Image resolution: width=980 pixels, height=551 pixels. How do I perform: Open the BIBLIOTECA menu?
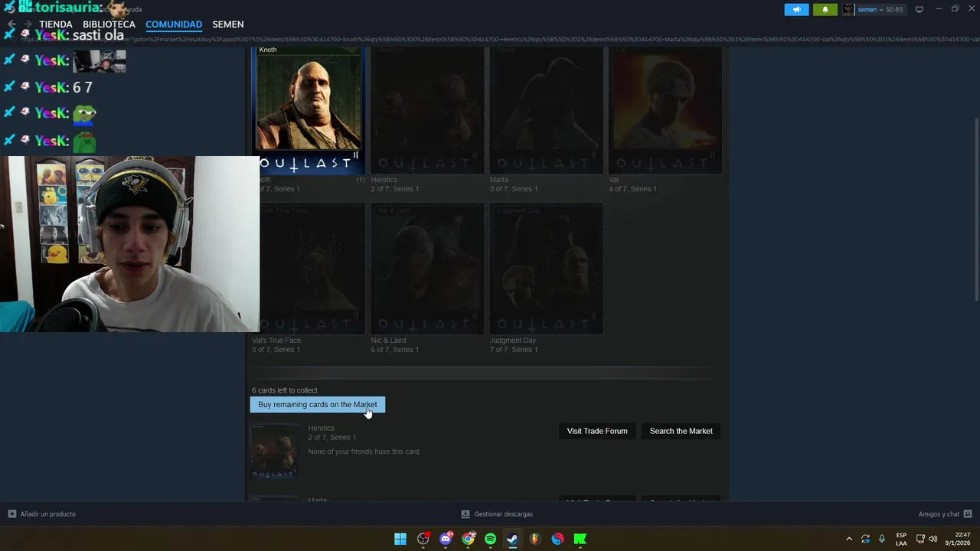point(109,24)
